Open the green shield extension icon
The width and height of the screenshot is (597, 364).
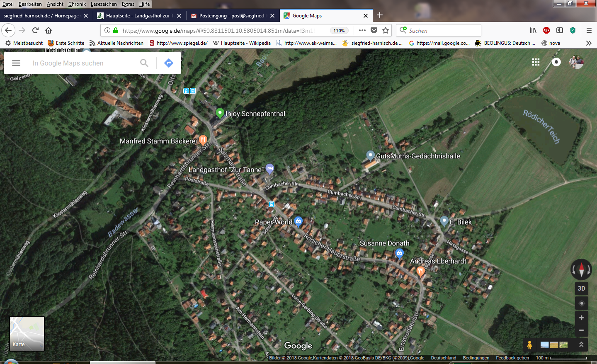[x=573, y=30]
